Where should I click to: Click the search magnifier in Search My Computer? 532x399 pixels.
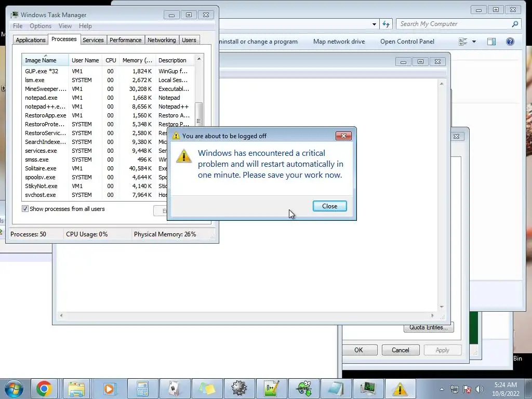point(515,24)
